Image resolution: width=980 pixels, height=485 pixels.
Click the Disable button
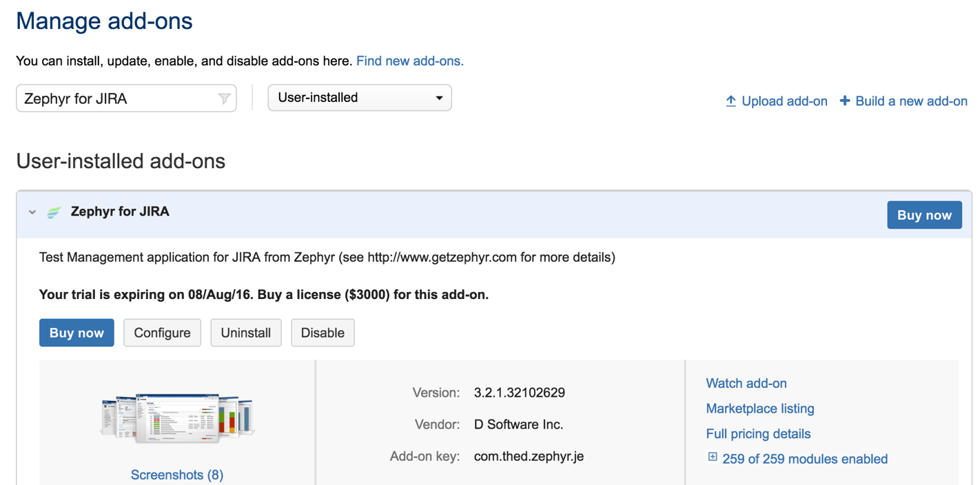click(x=323, y=333)
